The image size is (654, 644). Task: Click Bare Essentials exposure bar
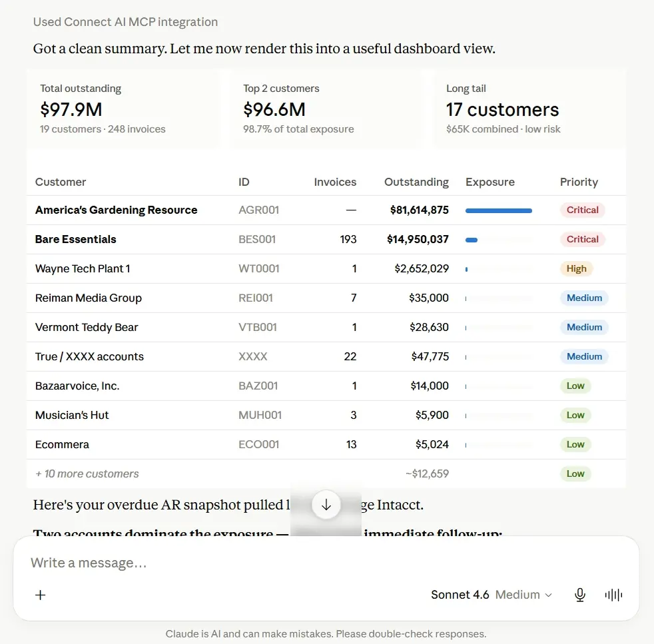point(472,240)
